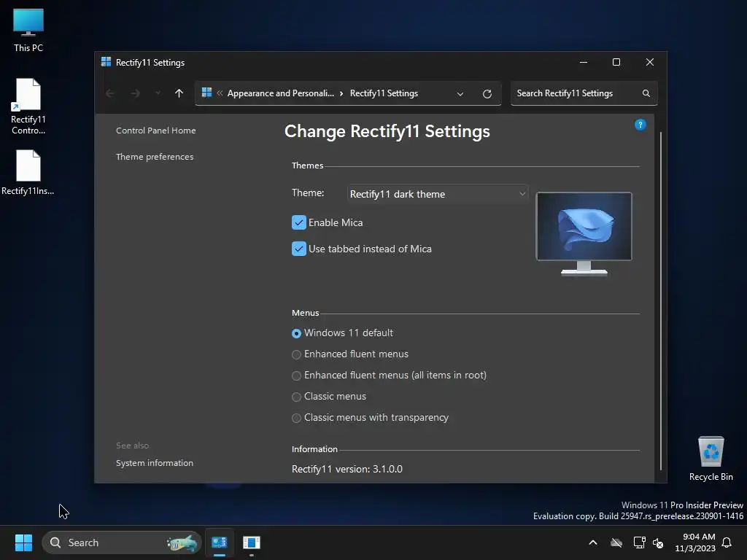Uncheck Enable Mica checkbox

[298, 222]
